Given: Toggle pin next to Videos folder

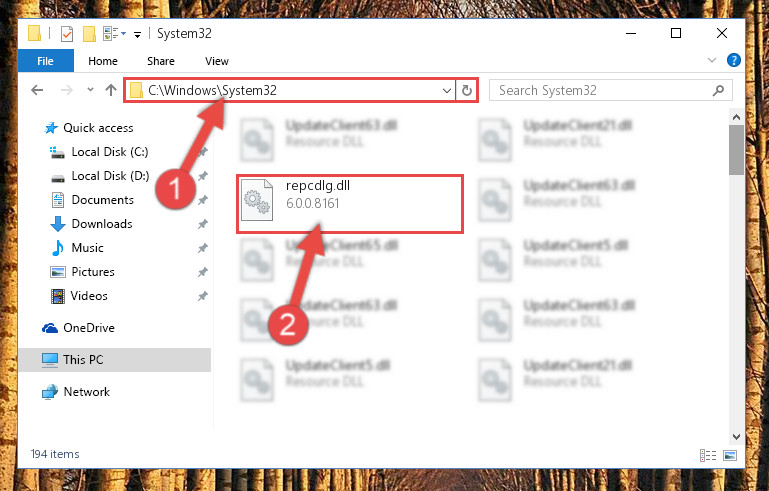Looking at the screenshot, I should (x=203, y=296).
